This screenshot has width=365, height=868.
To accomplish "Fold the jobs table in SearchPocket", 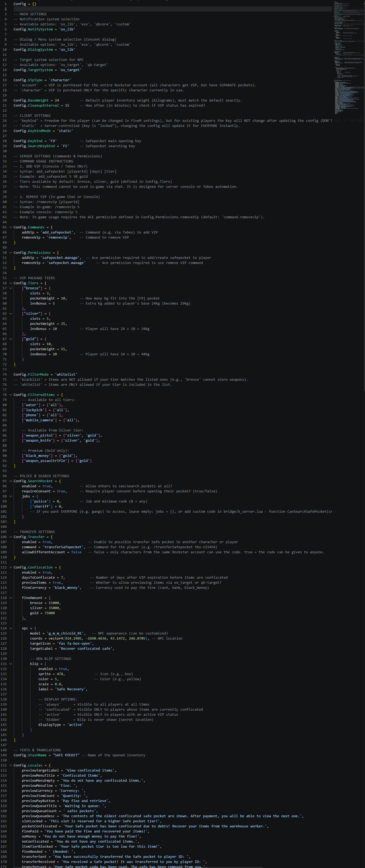I will [10, 496].
